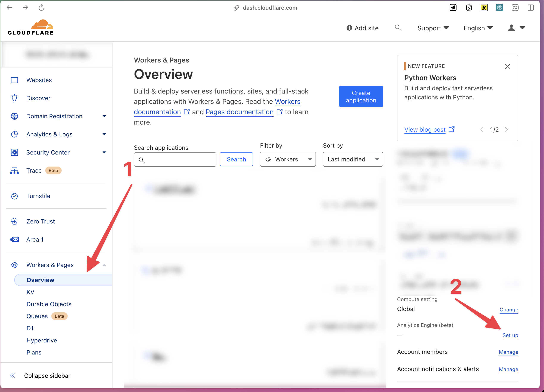Screen dimensions: 544x392
Task: Go to next feature card with right chevron
Action: (506, 130)
